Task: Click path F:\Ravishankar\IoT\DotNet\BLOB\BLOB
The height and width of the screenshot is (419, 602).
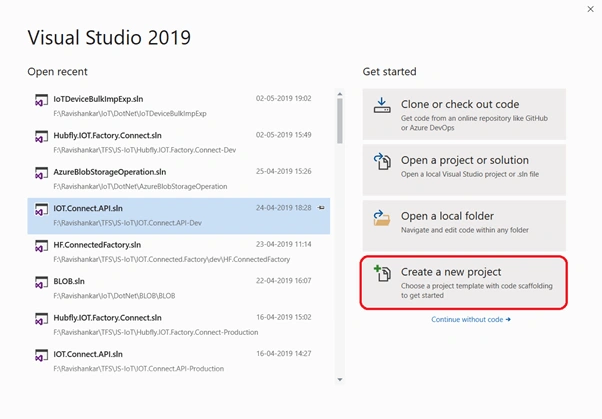Action: [x=114, y=296]
